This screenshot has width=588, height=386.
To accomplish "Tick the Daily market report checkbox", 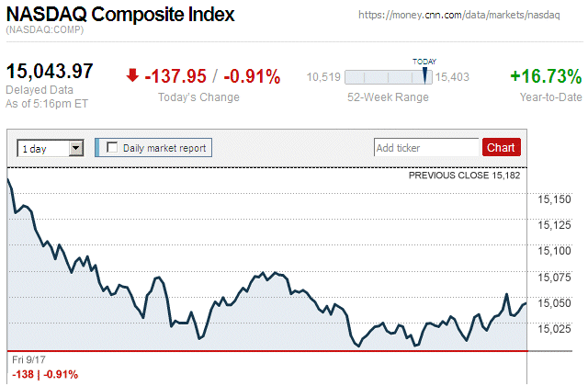I will pos(112,147).
